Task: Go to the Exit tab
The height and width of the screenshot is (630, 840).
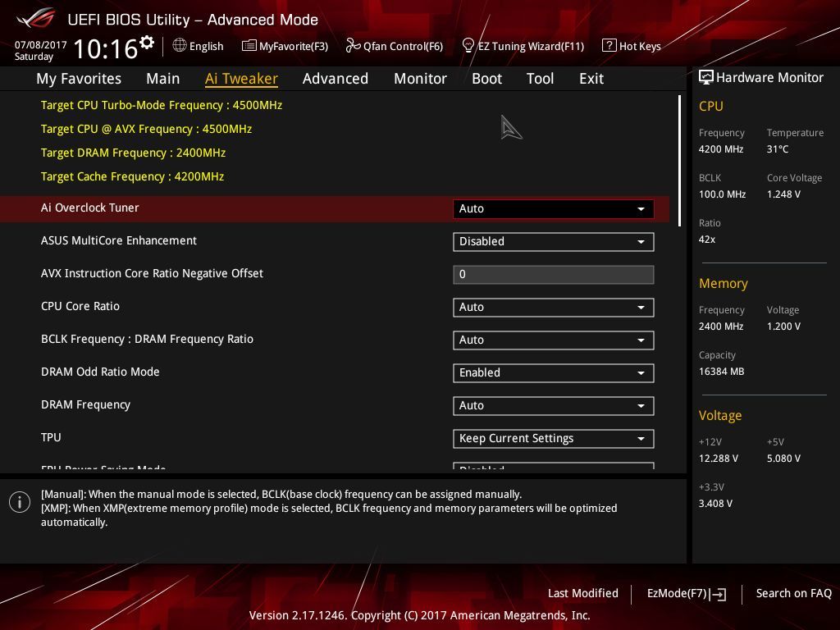Action: pos(591,78)
